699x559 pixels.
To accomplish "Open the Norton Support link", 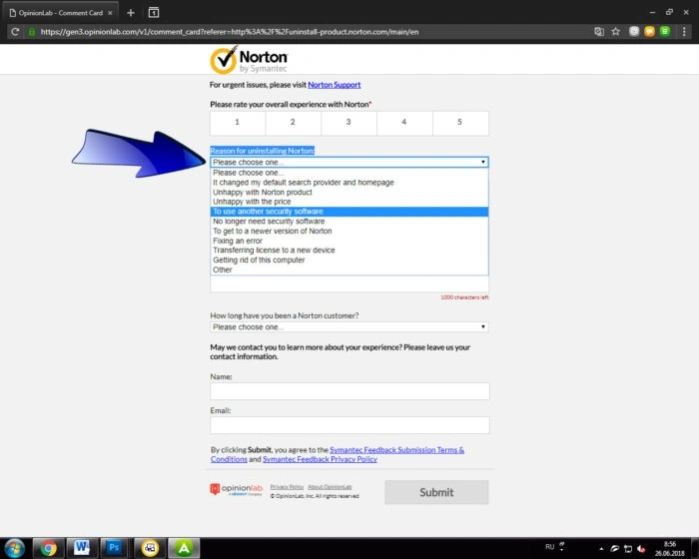I will pos(334,85).
